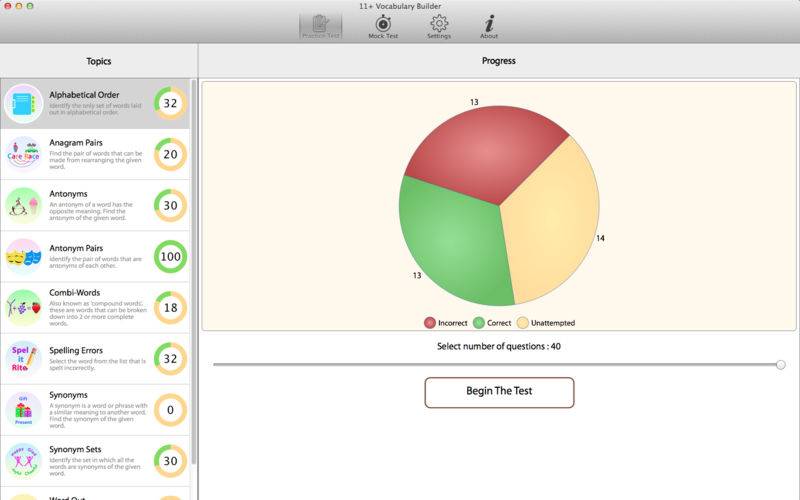
Task: Click the Spelling Errors description text
Action: click(x=97, y=364)
